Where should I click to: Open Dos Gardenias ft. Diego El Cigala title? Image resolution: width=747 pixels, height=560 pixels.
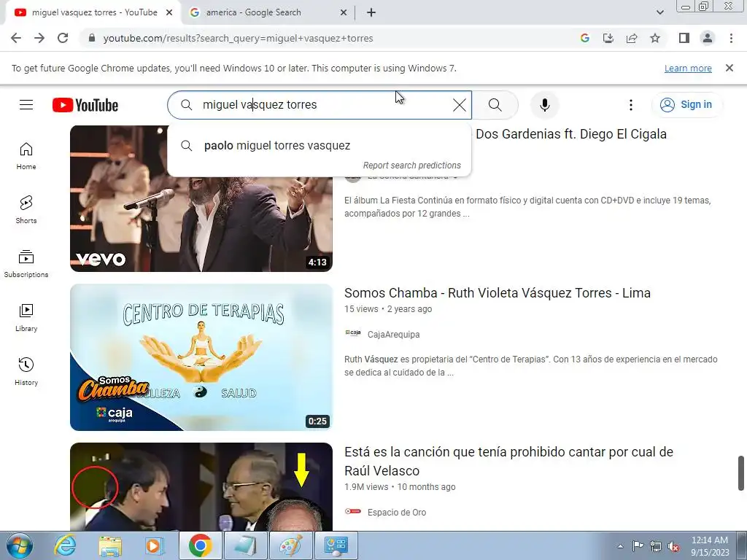click(571, 134)
